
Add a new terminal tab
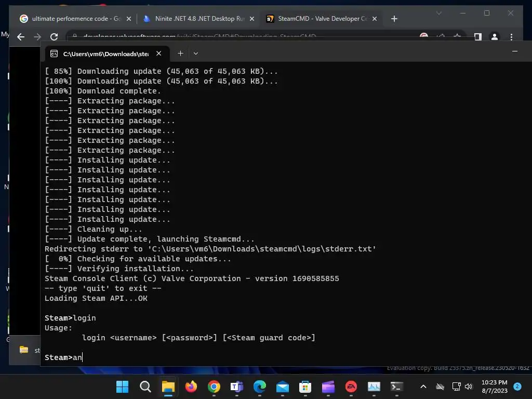180,54
